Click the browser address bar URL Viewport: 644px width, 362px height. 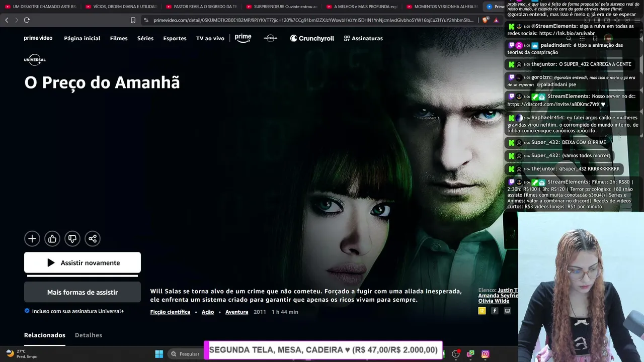tap(313, 20)
